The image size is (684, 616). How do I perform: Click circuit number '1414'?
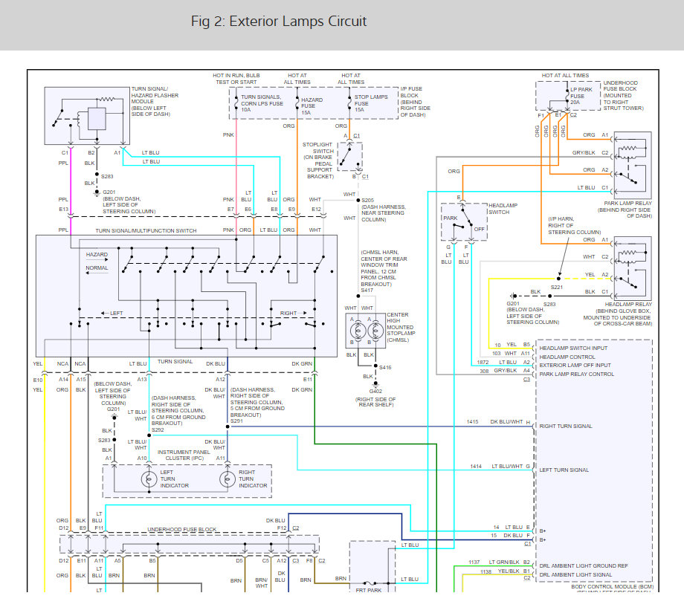476,467
